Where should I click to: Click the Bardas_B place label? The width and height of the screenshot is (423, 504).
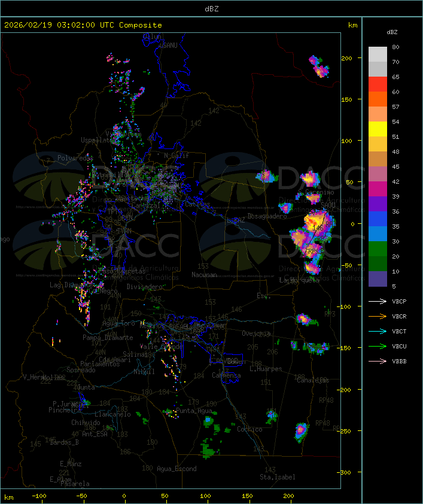64,442
